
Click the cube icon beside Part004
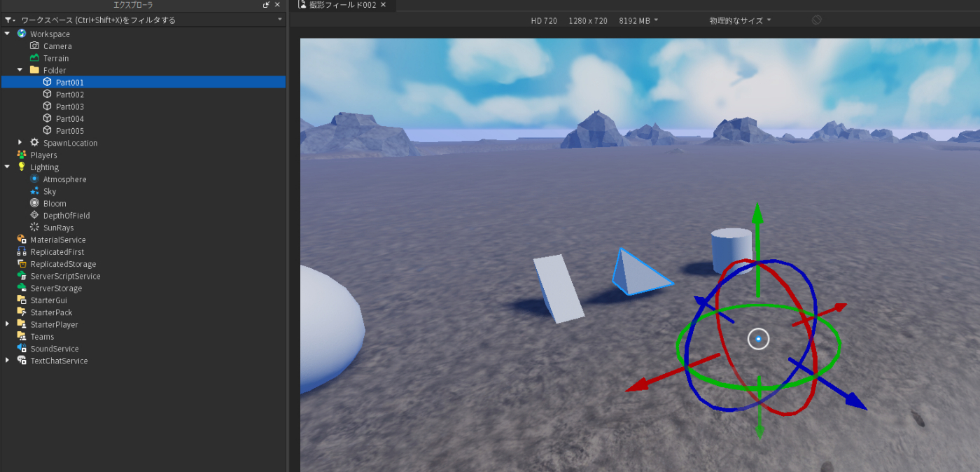(48, 118)
